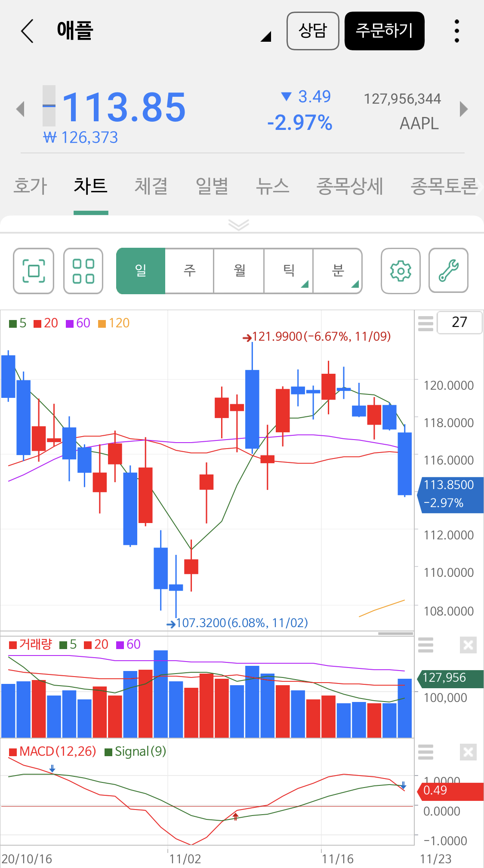Open chart tools wrench icon
The image size is (484, 868).
(x=448, y=271)
